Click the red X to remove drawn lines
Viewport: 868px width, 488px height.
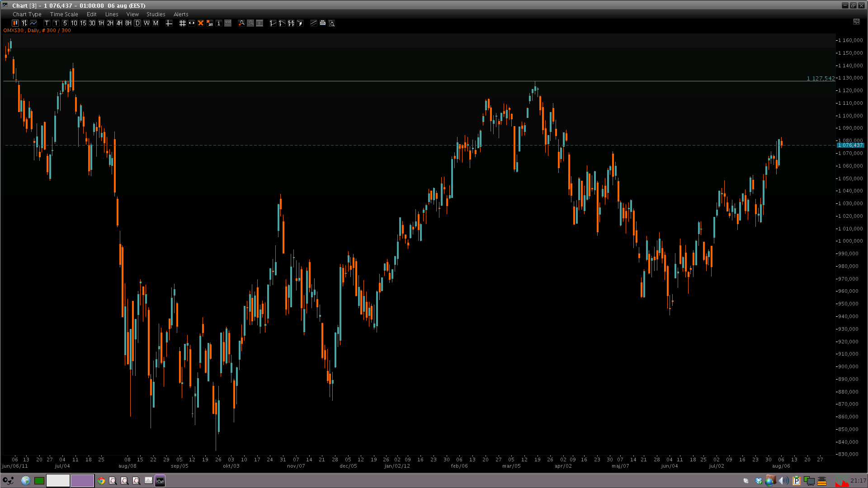click(201, 23)
